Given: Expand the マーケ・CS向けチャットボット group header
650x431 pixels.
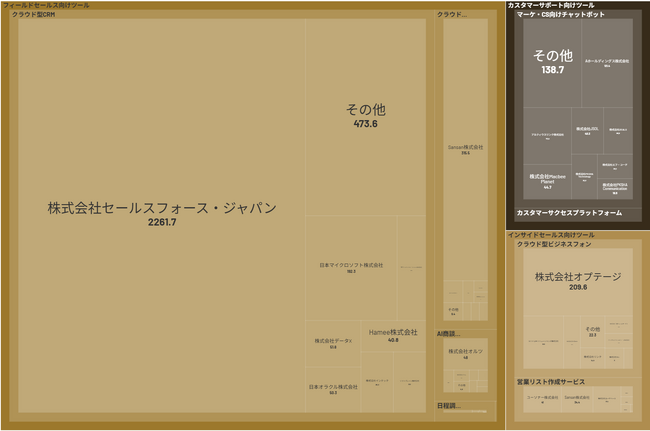Looking at the screenshot, I should (560, 15).
